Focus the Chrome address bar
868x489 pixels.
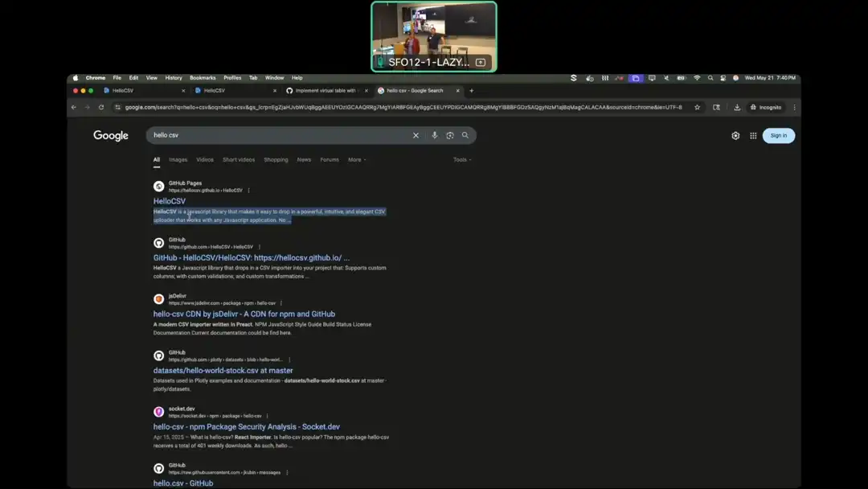click(x=403, y=108)
